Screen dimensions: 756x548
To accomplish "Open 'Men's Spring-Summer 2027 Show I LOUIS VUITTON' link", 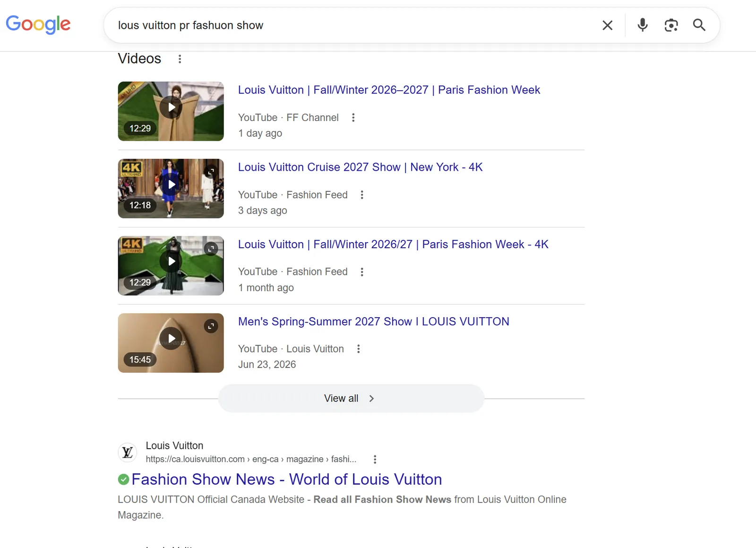I will (x=374, y=322).
